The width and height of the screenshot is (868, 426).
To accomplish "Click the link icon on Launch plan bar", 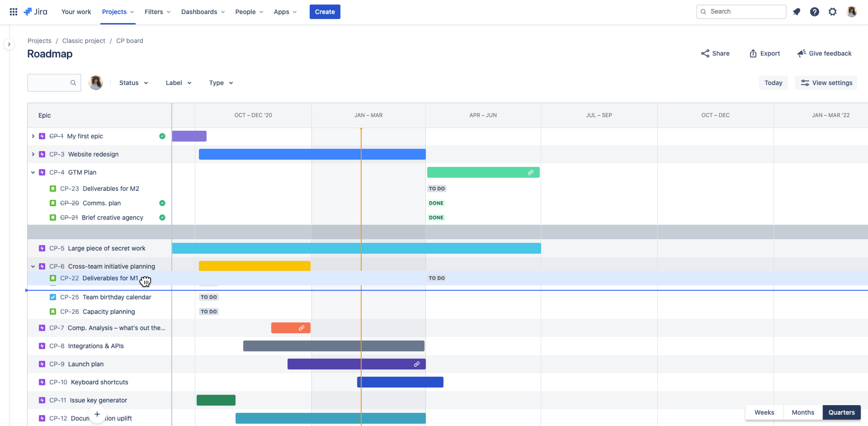I will [x=417, y=364].
